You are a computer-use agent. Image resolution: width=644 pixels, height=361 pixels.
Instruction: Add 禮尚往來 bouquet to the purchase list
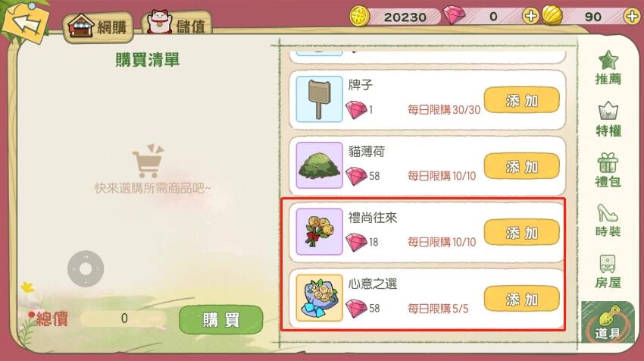521,232
